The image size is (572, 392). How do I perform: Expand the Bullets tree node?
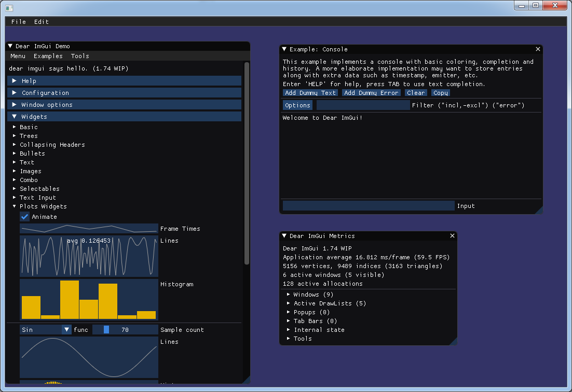29,153
